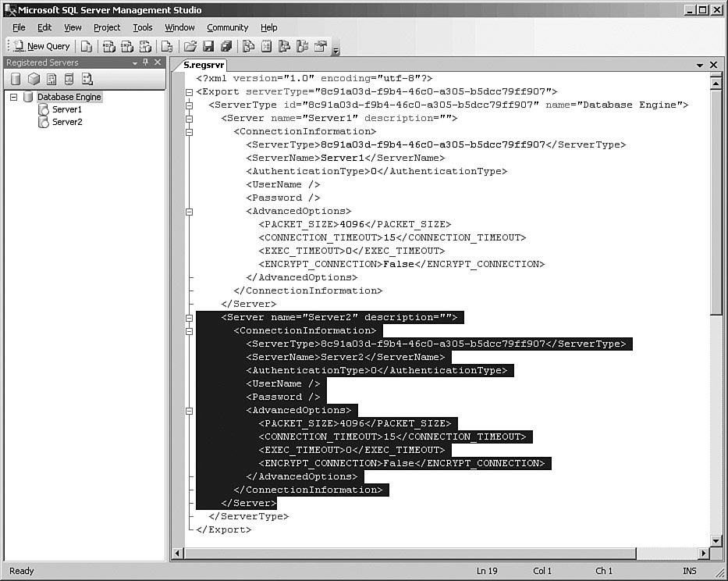Viewport: 728px width, 581px height.
Task: Toggle auto-hide pin on Registered Servers
Action: coord(146,62)
